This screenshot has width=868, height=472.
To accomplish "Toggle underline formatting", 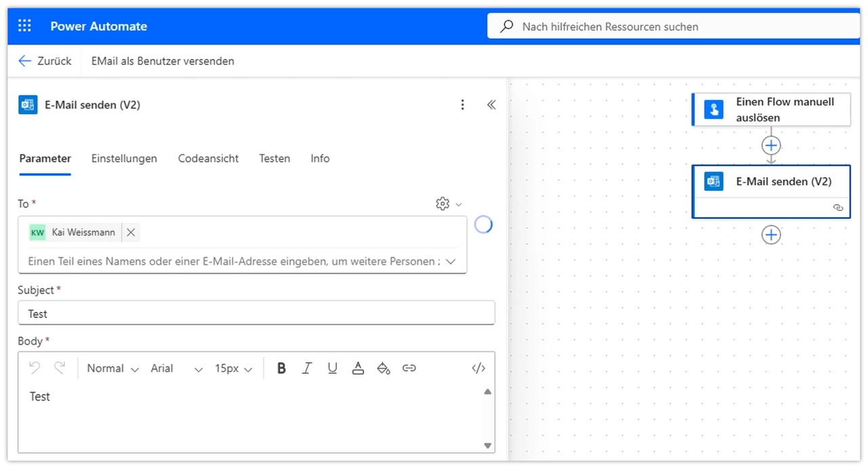I will (332, 368).
